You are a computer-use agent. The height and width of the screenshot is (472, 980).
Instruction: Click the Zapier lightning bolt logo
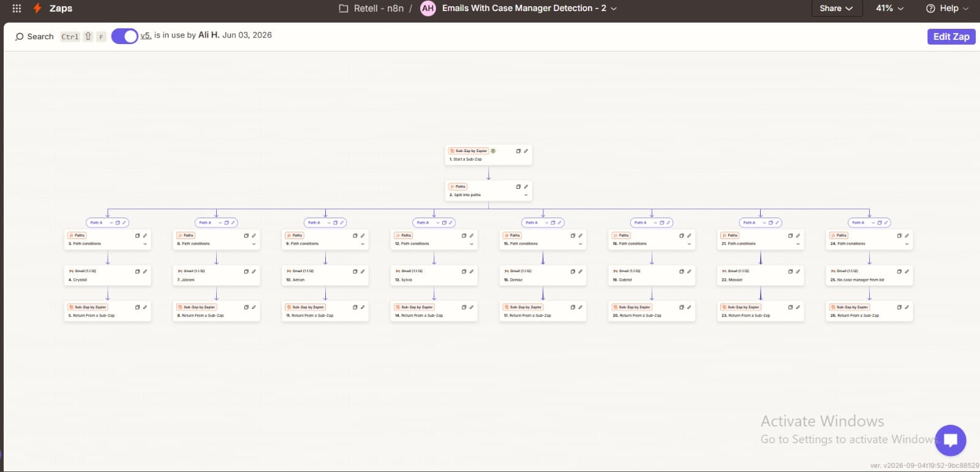click(x=37, y=9)
